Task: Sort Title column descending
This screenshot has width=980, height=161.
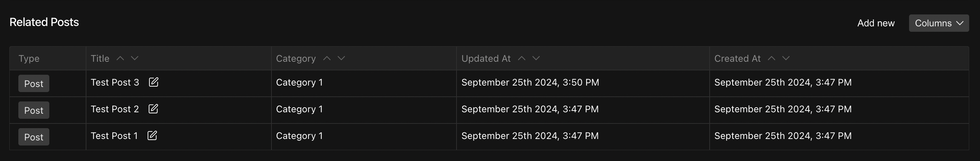Action: tap(135, 58)
